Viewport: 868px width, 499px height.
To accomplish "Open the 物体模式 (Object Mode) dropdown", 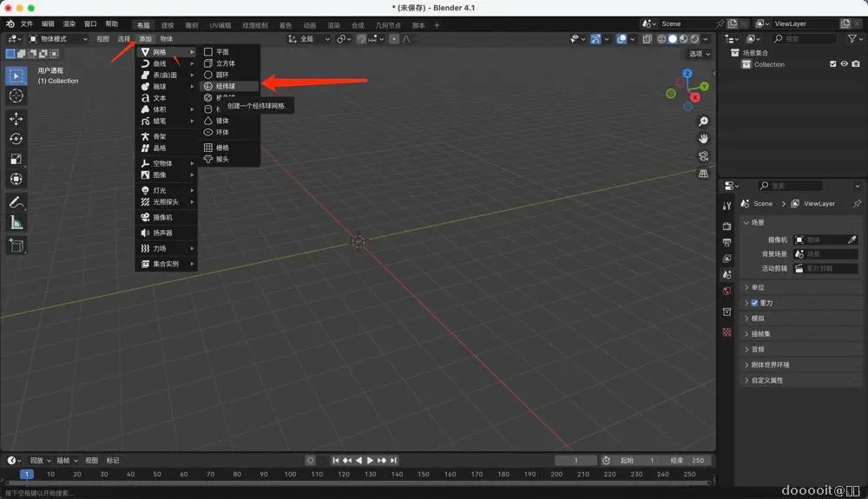I will [58, 39].
